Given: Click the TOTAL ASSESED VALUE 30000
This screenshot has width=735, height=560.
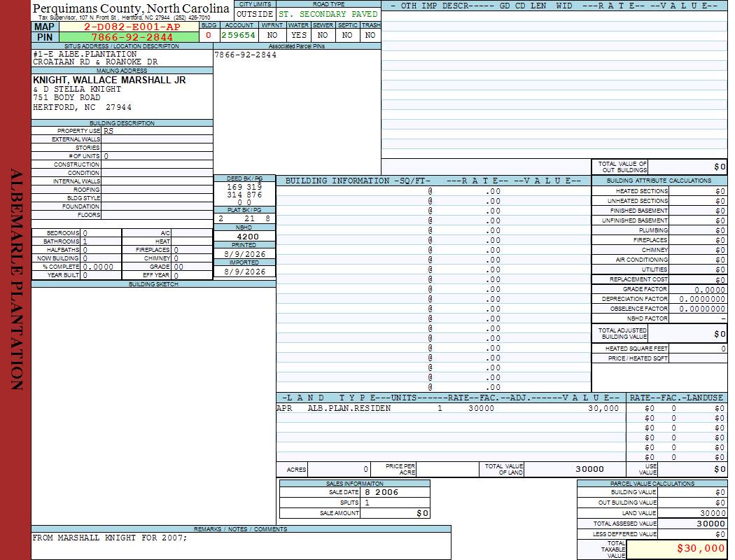Looking at the screenshot, I should click(710, 524).
